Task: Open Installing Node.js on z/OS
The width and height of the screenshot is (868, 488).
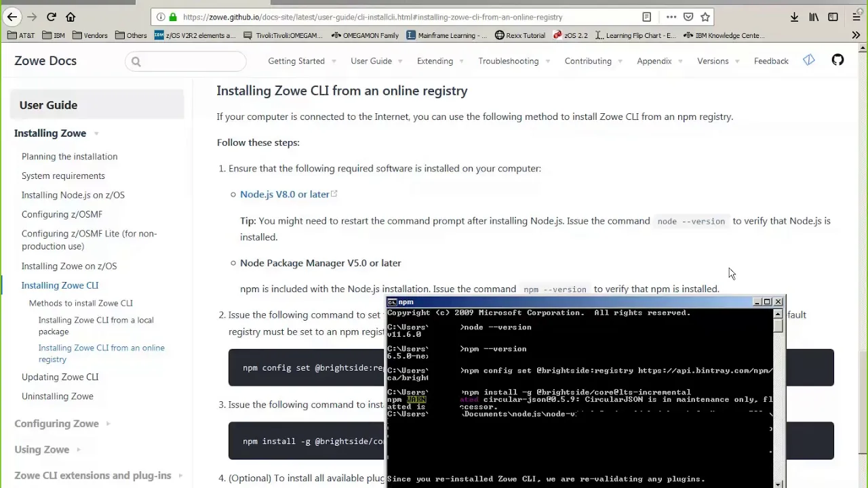Action: (73, 195)
